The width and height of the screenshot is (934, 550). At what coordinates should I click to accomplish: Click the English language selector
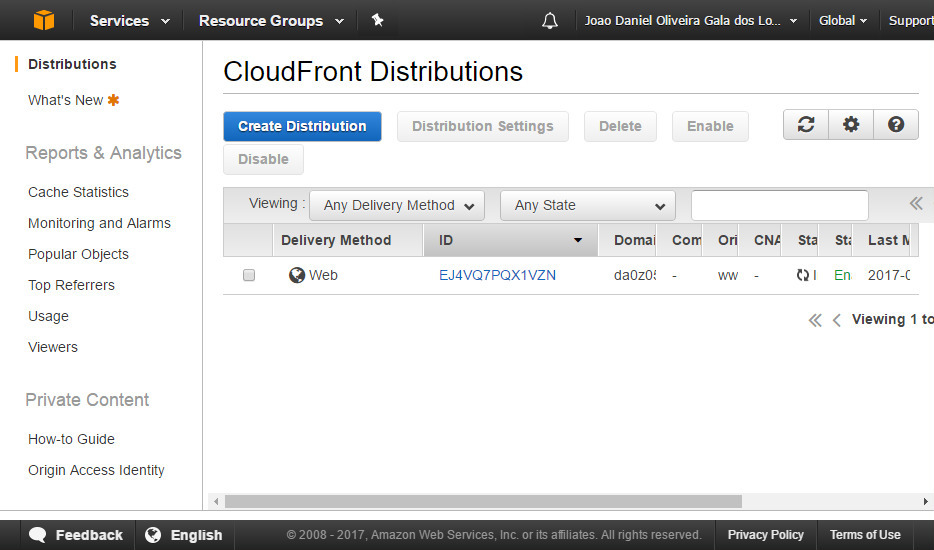tap(185, 535)
